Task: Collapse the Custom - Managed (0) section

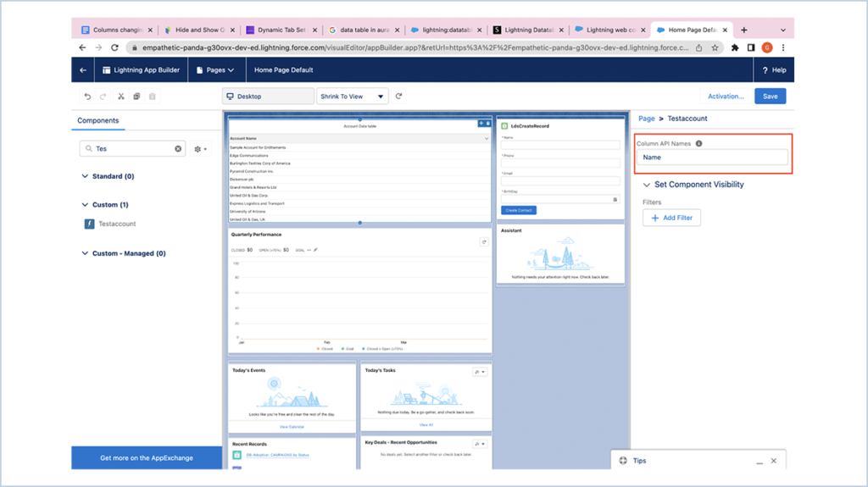Action: (x=85, y=253)
